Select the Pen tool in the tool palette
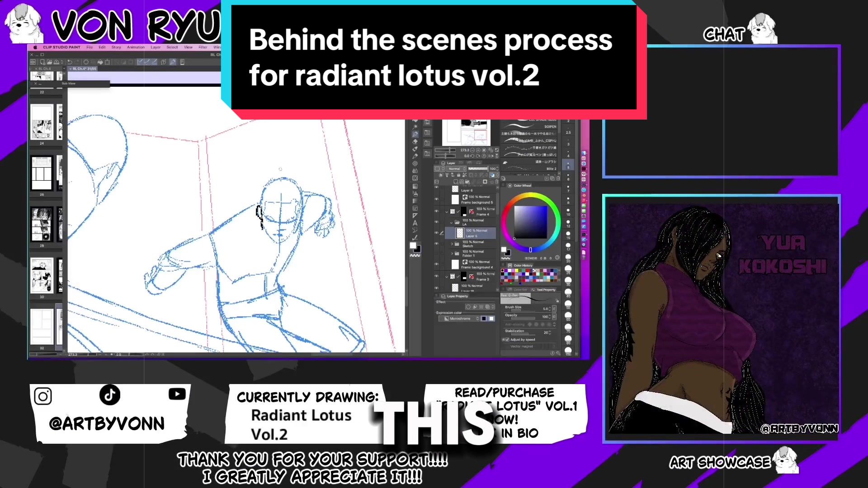Viewport: 868px width, 488px height. (x=415, y=134)
